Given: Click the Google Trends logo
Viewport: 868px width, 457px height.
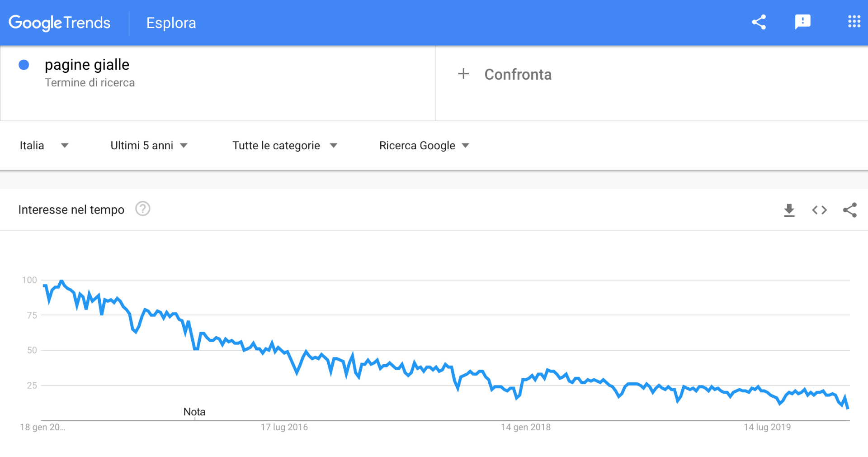Looking at the screenshot, I should [x=59, y=23].
